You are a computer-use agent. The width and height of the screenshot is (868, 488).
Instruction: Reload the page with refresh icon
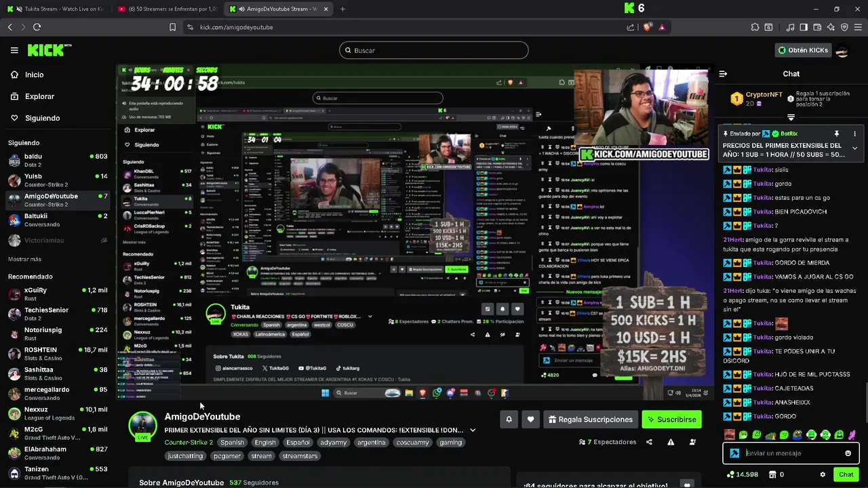(37, 27)
